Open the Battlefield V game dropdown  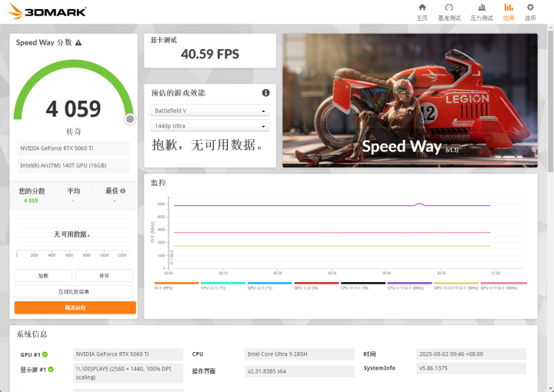[210, 111]
